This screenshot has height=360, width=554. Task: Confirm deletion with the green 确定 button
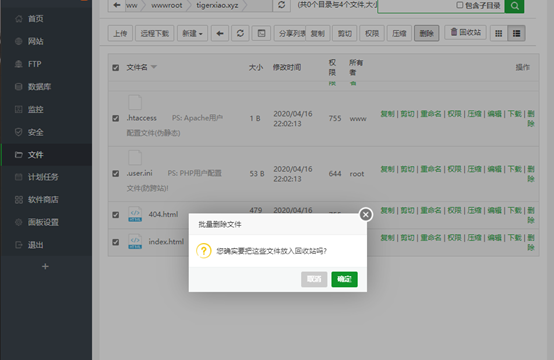[344, 279]
